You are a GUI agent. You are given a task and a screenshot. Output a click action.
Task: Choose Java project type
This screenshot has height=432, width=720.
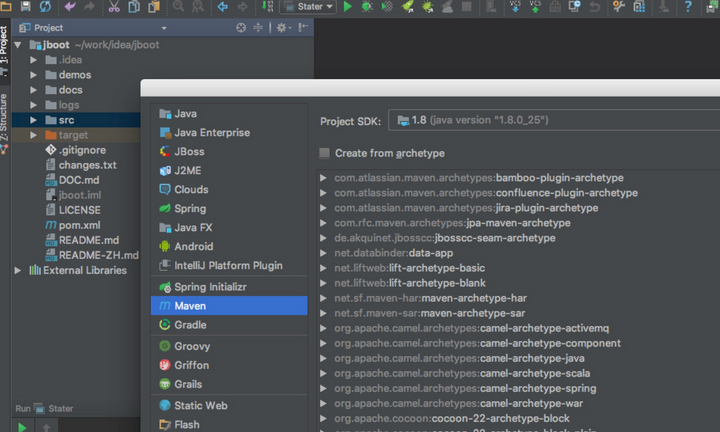[229, 114]
